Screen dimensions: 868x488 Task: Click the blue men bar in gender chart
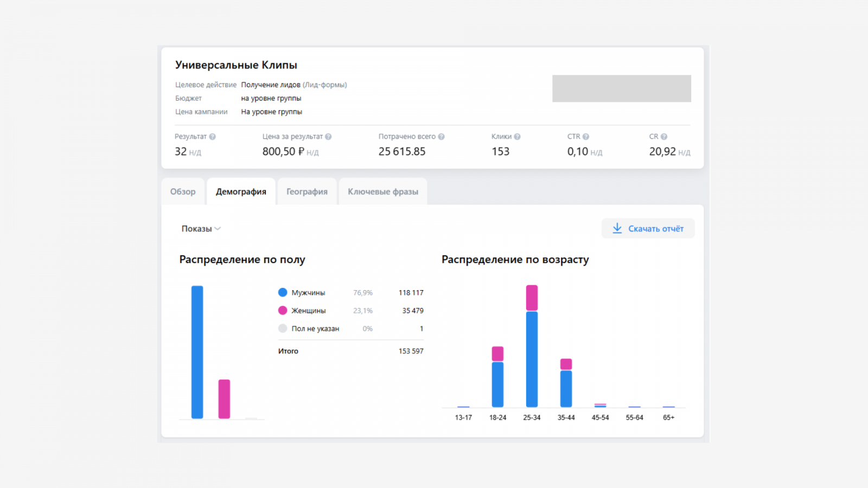click(x=197, y=352)
